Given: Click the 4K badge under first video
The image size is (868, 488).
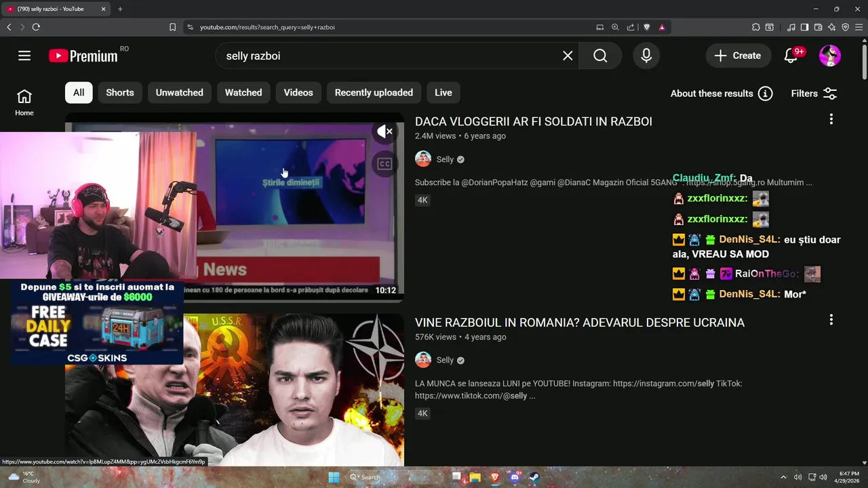Looking at the screenshot, I should [422, 200].
